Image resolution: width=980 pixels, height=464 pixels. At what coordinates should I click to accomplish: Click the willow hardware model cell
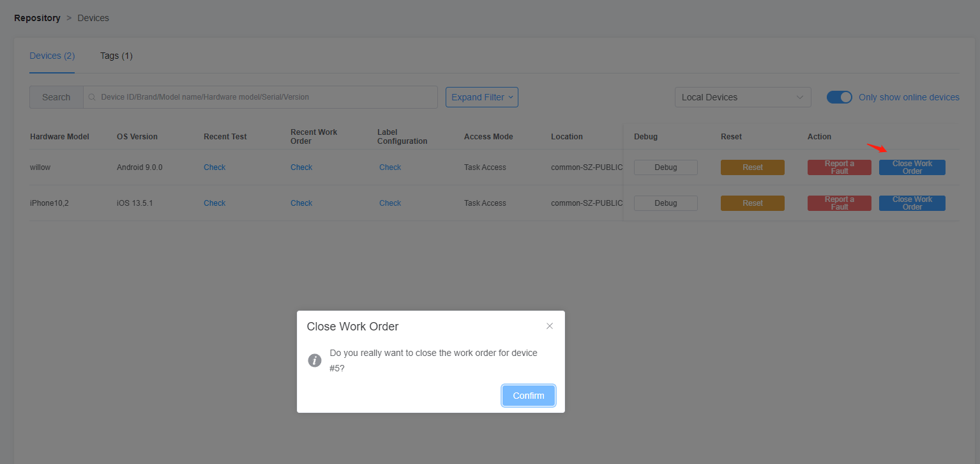(40, 167)
